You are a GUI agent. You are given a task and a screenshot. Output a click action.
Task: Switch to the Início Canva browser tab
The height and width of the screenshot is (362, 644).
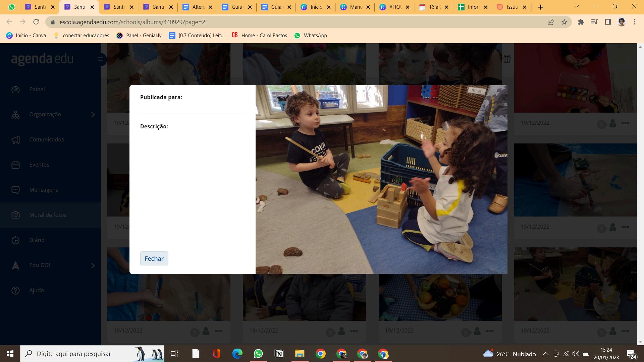[x=315, y=7]
